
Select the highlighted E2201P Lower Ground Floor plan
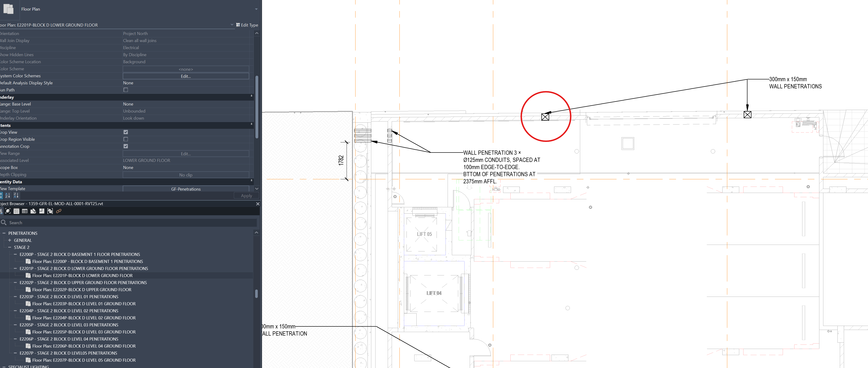pyautogui.click(x=82, y=276)
